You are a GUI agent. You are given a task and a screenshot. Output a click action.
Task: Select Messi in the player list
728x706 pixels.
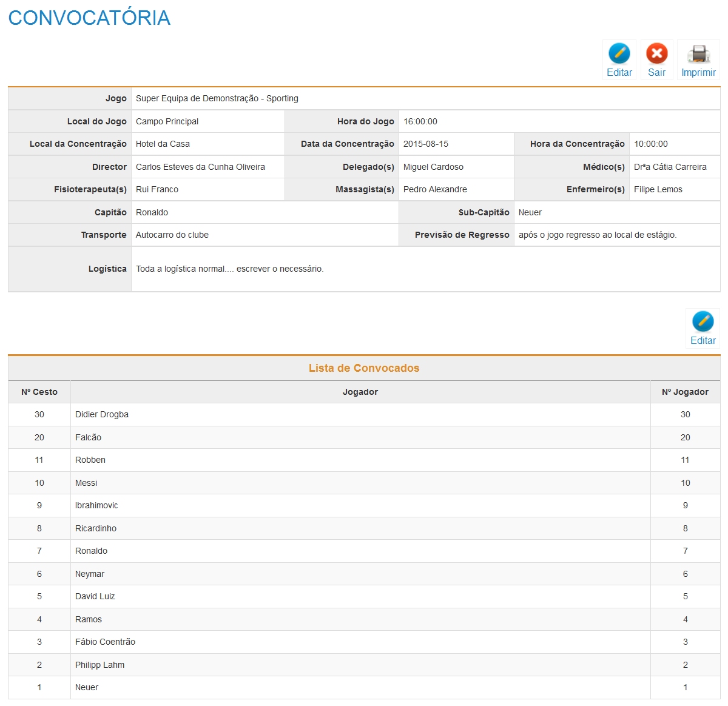click(86, 483)
